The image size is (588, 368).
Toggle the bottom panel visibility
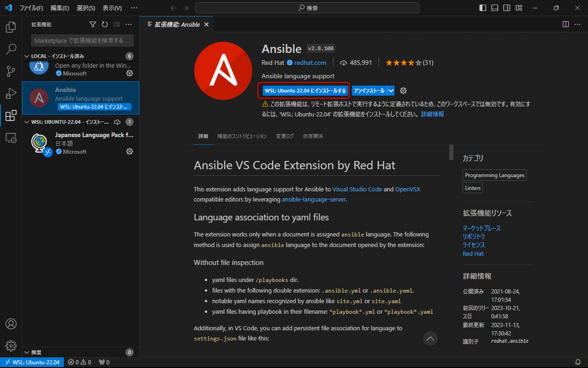click(494, 8)
